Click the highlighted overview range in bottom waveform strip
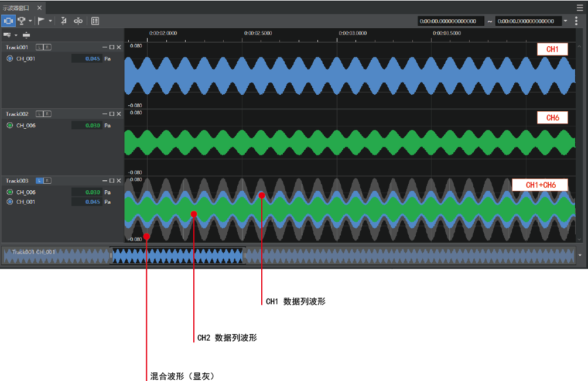The image size is (588, 381). point(178,256)
